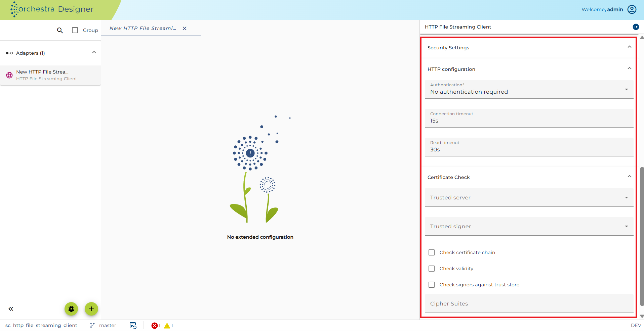Click the DEV environment label
The width and height of the screenshot is (644, 331).
point(636,325)
